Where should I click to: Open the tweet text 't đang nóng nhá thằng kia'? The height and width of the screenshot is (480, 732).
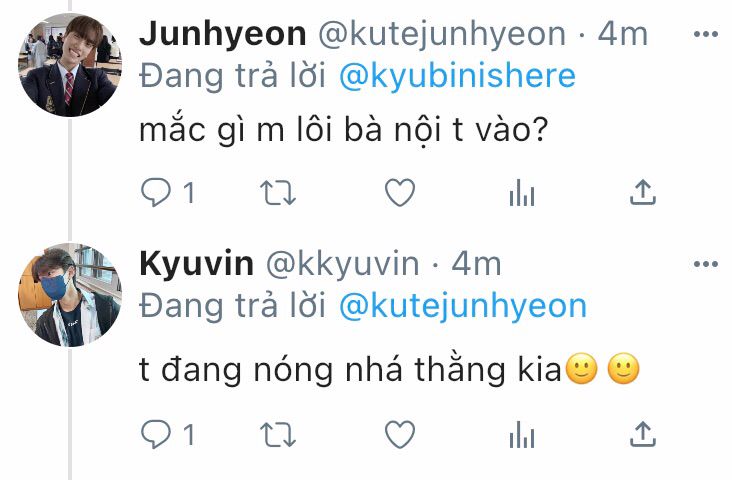(350, 370)
